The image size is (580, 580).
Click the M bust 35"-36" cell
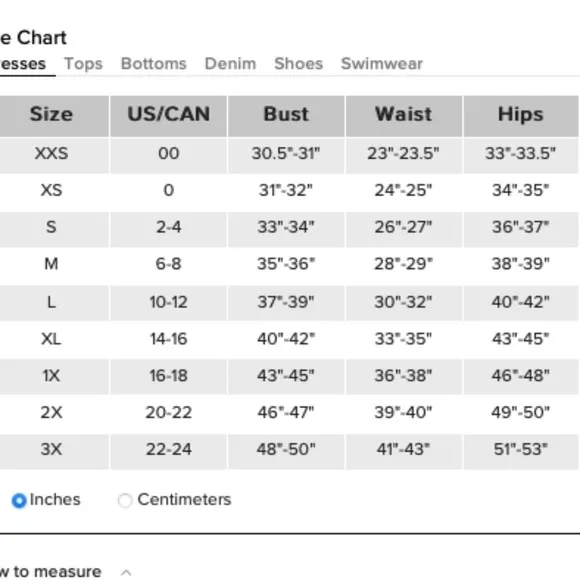pyautogui.click(x=286, y=266)
